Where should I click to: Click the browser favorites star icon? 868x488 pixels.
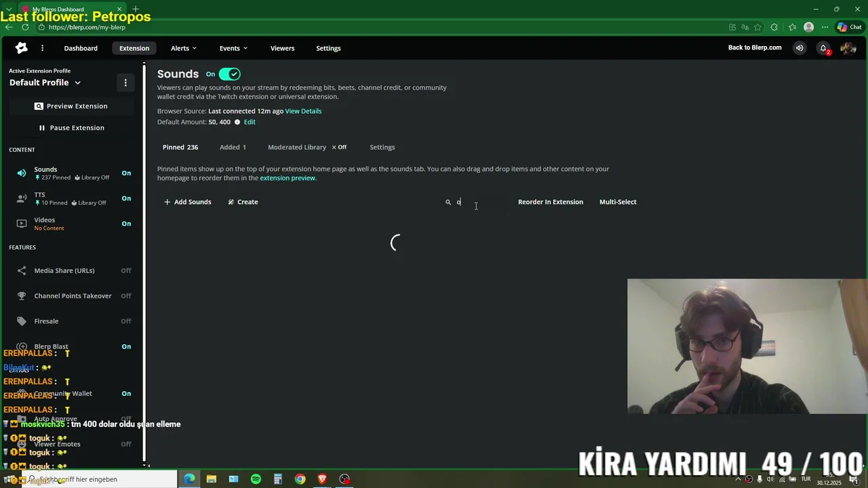tap(757, 27)
